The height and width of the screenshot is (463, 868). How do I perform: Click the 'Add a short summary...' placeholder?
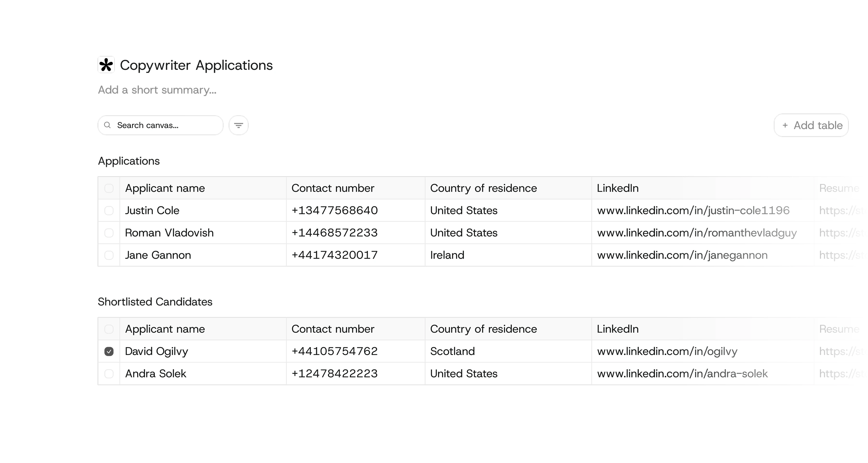coord(157,90)
